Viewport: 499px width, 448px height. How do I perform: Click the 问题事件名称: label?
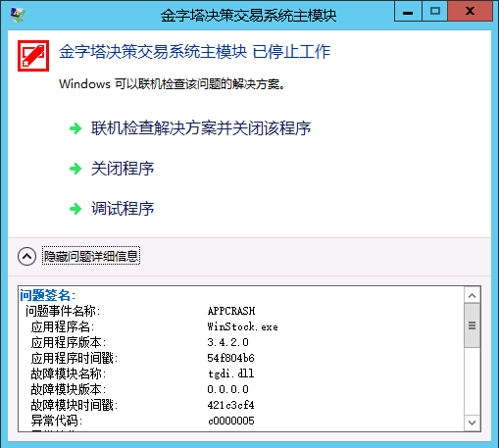point(63,311)
